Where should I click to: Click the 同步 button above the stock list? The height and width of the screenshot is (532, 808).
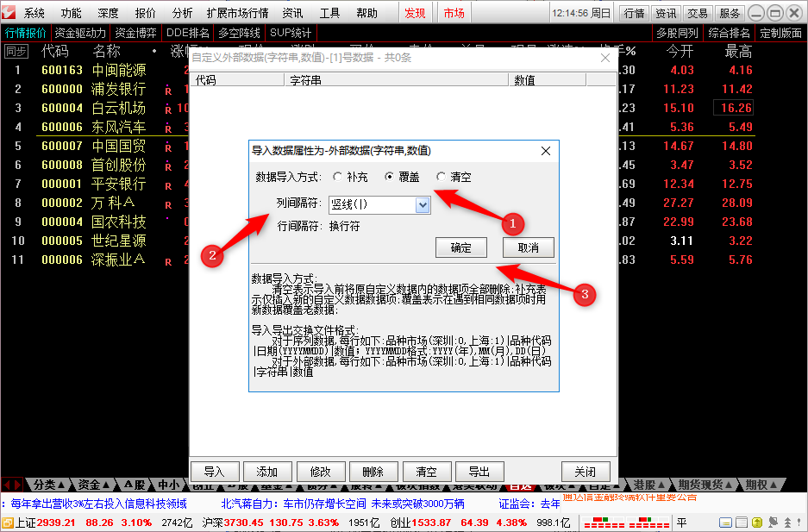pyautogui.click(x=16, y=52)
